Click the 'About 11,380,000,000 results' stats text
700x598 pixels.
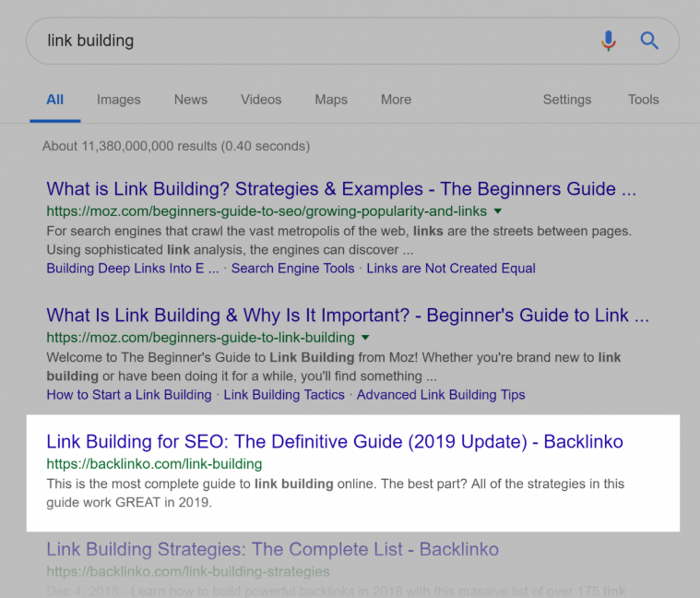pyautogui.click(x=176, y=146)
